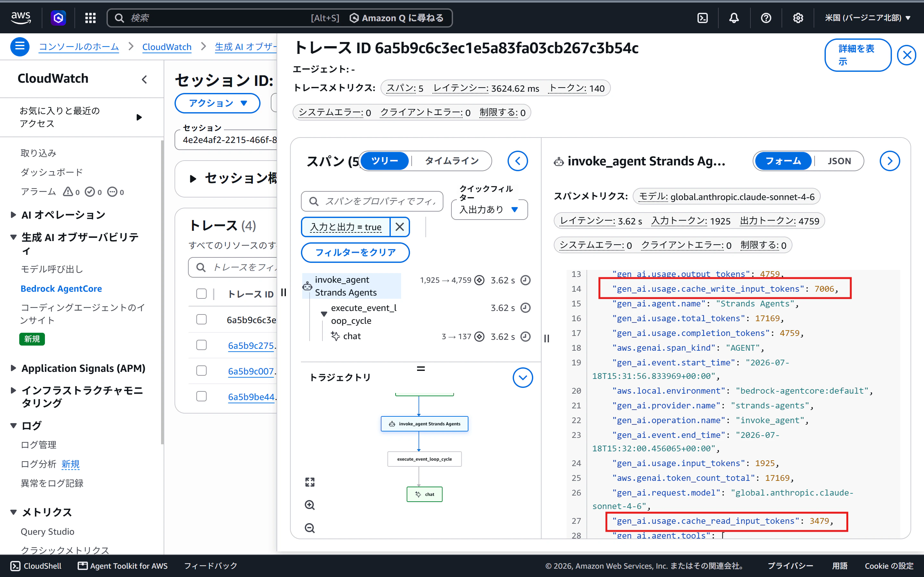Screen dimensions: 924x577
Task: Open the notifications bell
Action: [x=734, y=18]
